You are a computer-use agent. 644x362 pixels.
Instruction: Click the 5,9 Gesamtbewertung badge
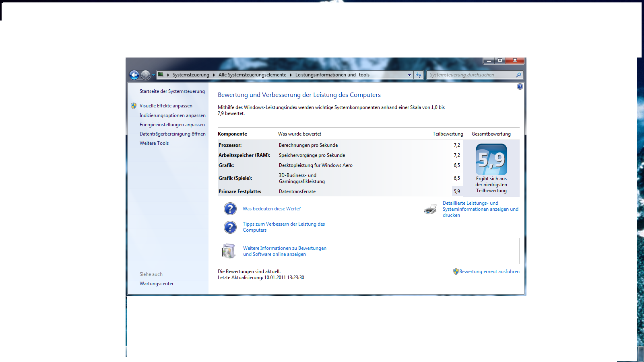[491, 159]
